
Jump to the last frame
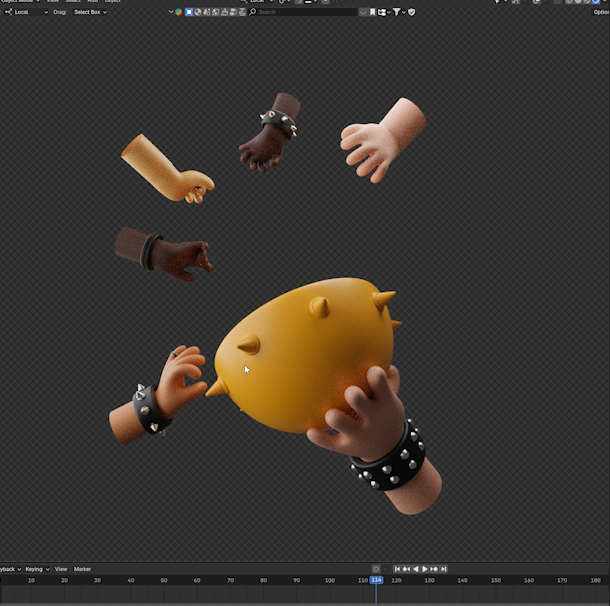pyautogui.click(x=443, y=569)
